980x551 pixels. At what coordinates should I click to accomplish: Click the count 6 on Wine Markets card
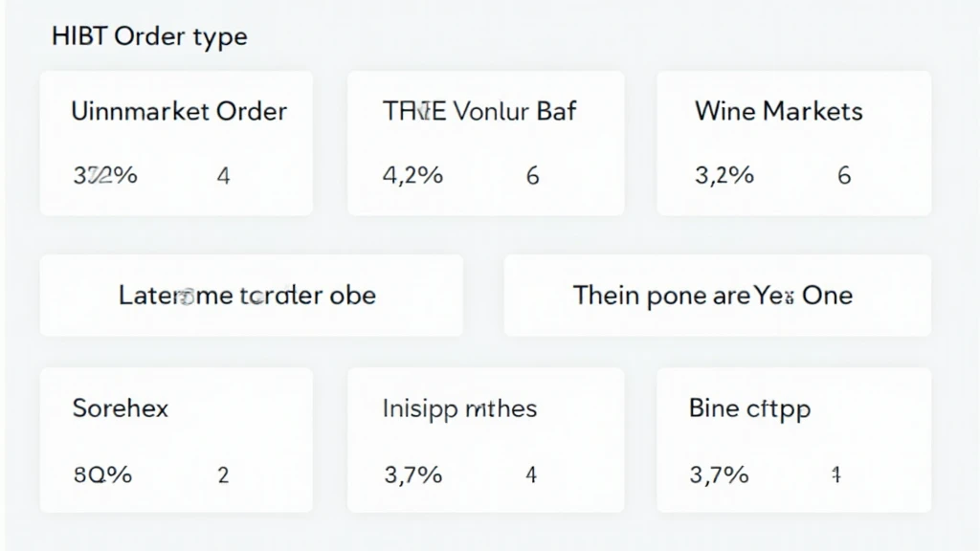[843, 175]
